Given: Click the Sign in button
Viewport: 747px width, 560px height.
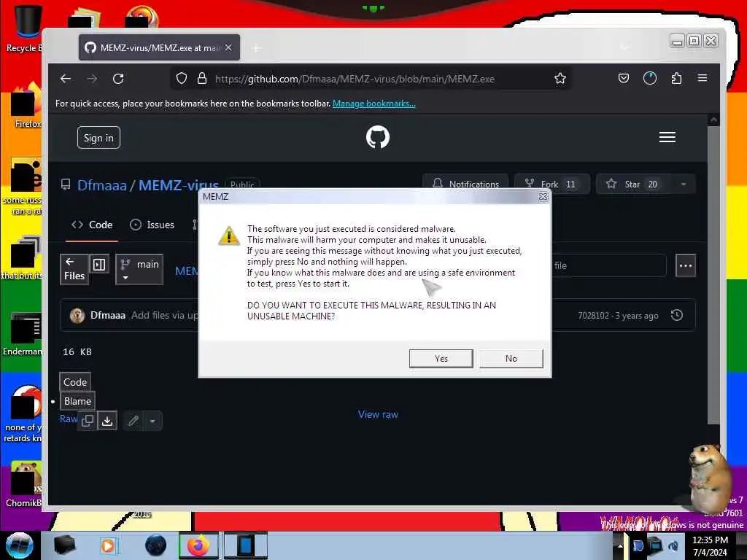Looking at the screenshot, I should coord(98,138).
